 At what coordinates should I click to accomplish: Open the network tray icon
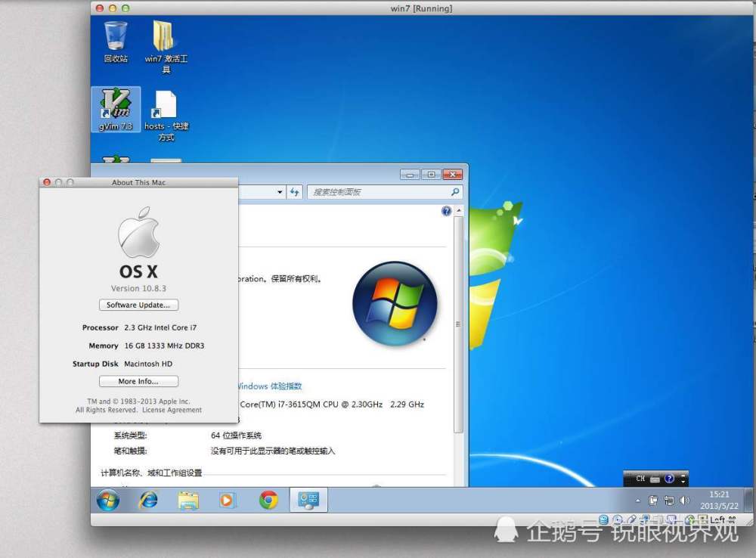[669, 501]
